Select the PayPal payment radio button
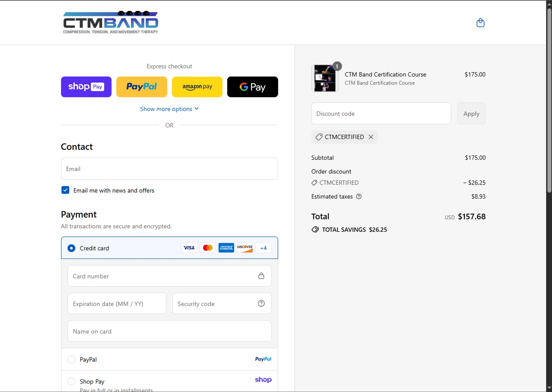Viewport: 552px width, 392px height. tap(71, 359)
